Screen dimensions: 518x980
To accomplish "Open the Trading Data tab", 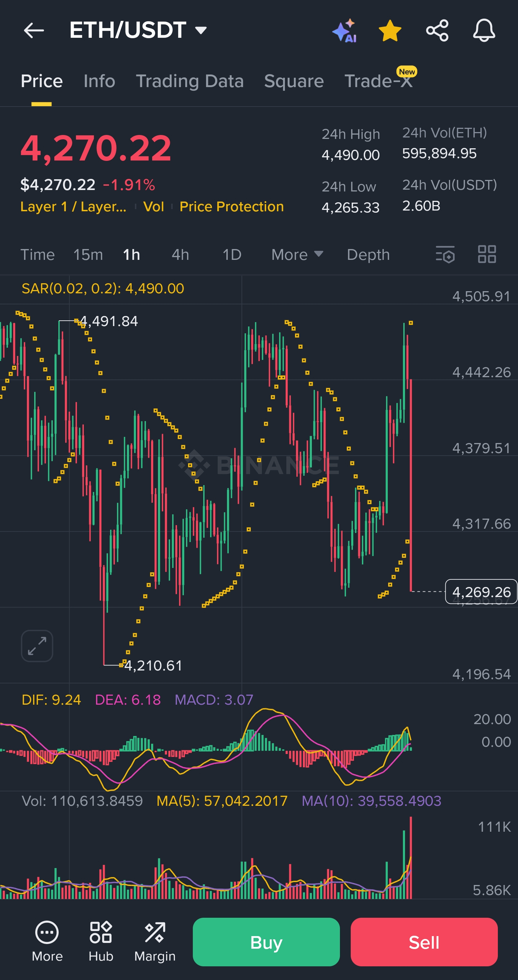I will click(x=190, y=81).
